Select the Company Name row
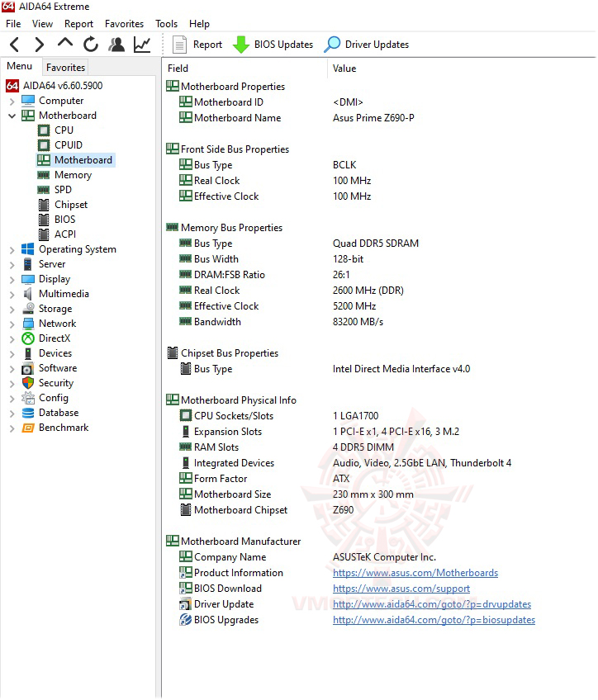This screenshot has height=700, width=598. click(380, 557)
